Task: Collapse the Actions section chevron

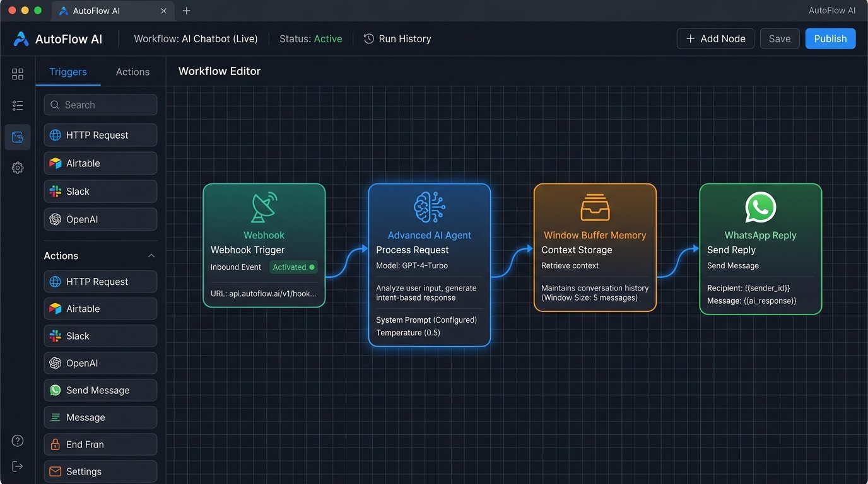Action: point(151,256)
